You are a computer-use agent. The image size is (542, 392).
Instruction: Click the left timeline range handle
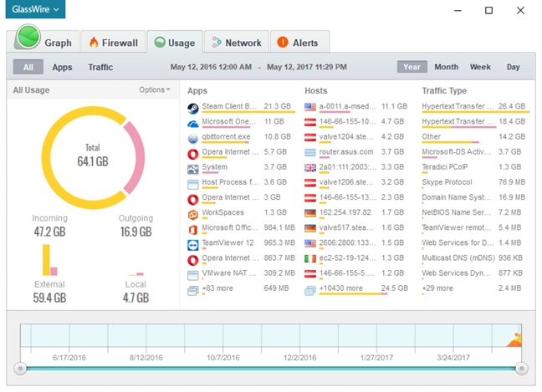point(20,369)
